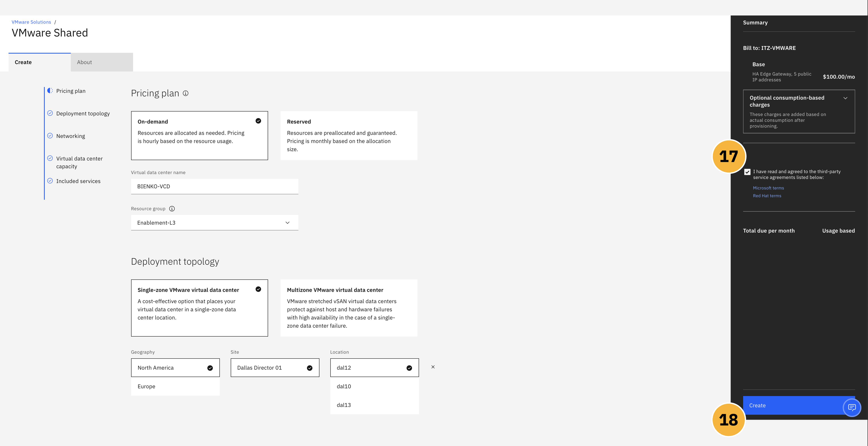This screenshot has width=868, height=446.
Task: Click the Resource group info icon
Action: pyautogui.click(x=172, y=208)
